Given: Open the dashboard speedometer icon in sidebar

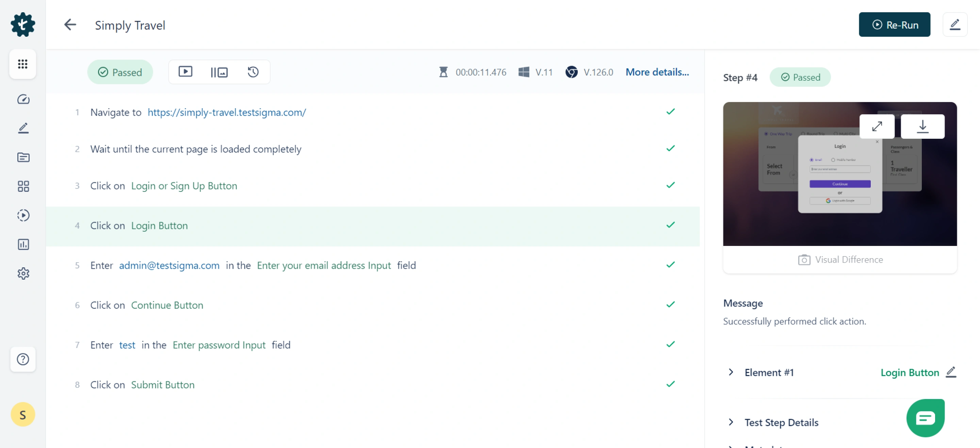Looking at the screenshot, I should 23,100.
